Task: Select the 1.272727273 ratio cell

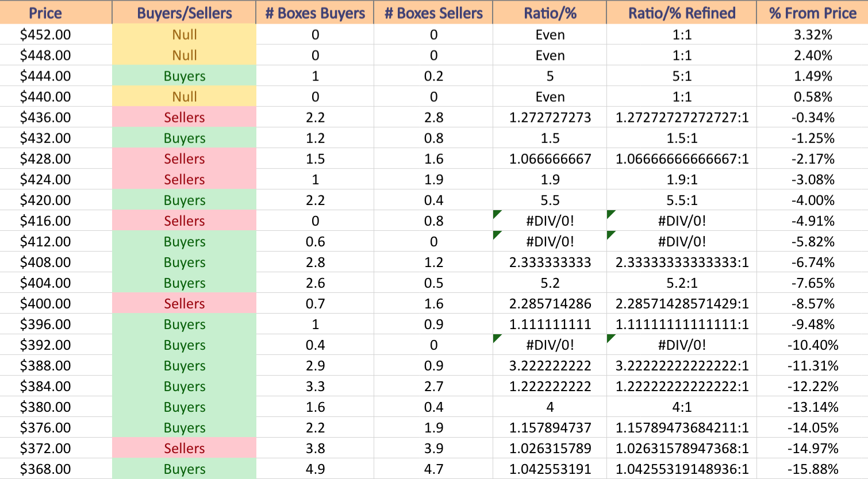Action: tap(550, 117)
